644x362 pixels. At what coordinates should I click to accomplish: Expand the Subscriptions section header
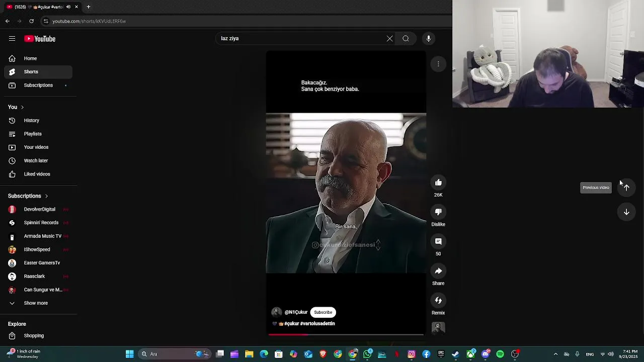[28, 196]
